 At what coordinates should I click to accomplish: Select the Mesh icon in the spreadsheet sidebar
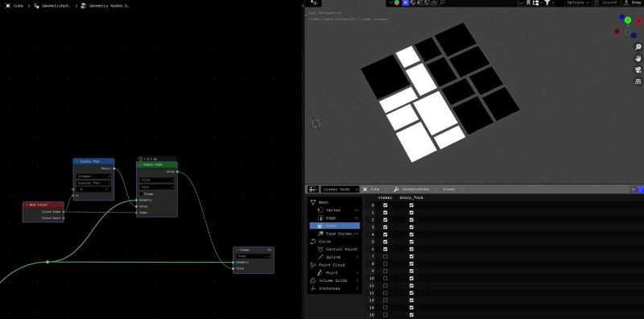tap(312, 202)
